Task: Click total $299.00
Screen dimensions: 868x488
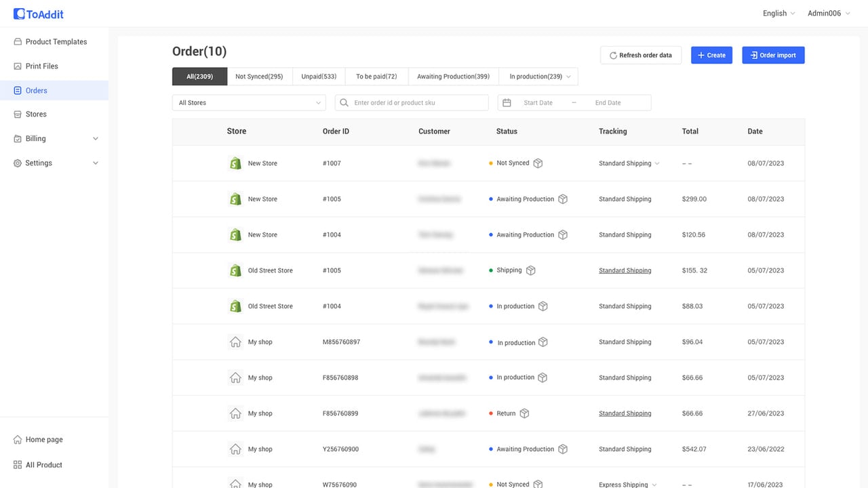Action: (694, 199)
